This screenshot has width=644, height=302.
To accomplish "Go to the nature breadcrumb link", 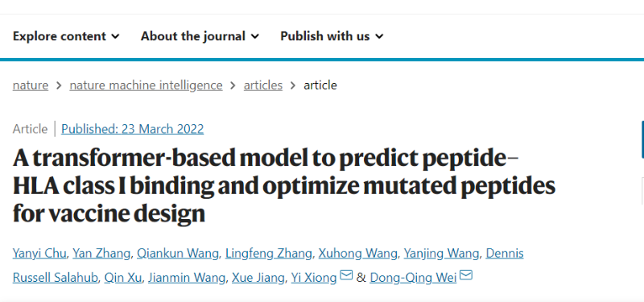I will point(31,85).
